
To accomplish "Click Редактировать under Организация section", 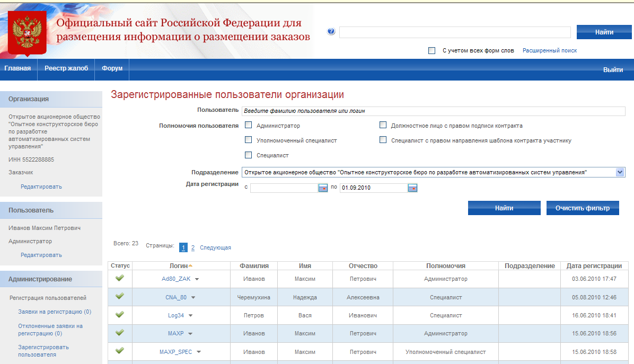I will [x=41, y=187].
